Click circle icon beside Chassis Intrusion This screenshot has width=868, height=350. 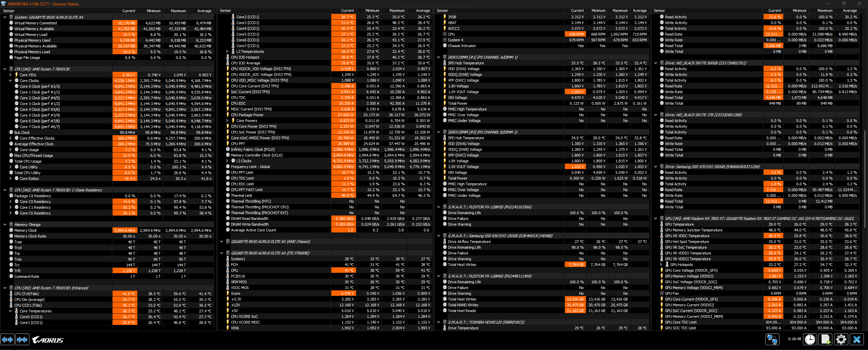click(445, 46)
